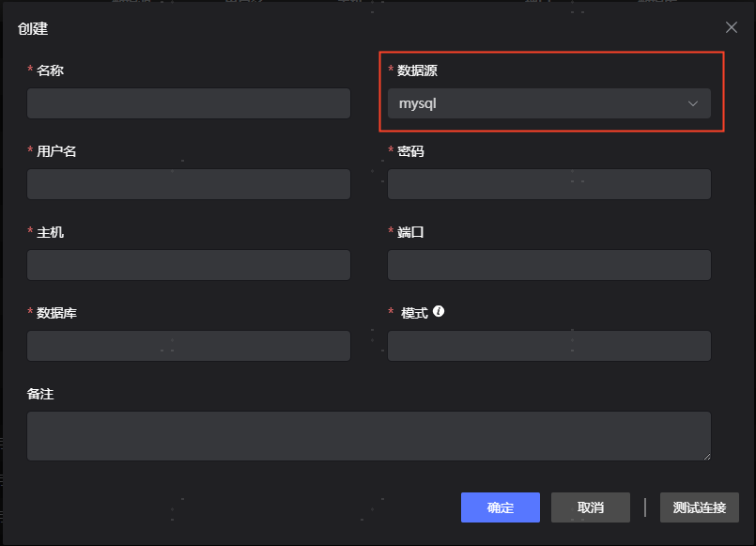756x546 pixels.
Task: Close the 创建 dialog with the X
Action: (732, 27)
